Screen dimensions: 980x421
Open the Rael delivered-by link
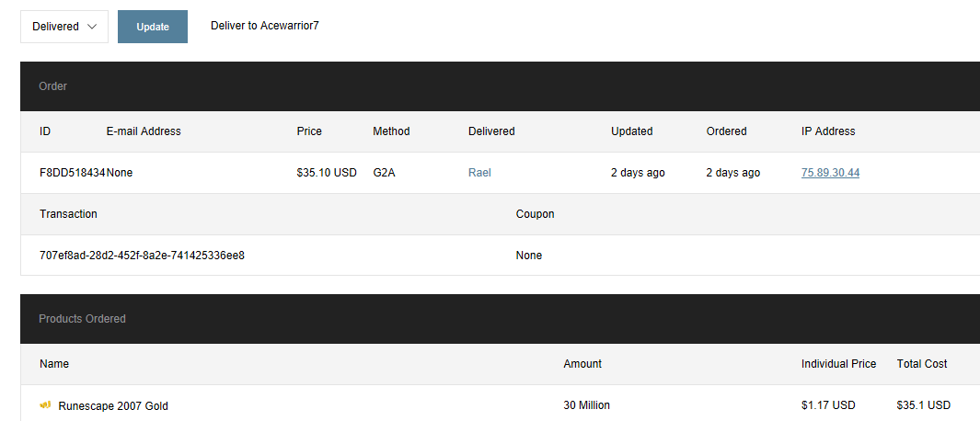pyautogui.click(x=479, y=173)
